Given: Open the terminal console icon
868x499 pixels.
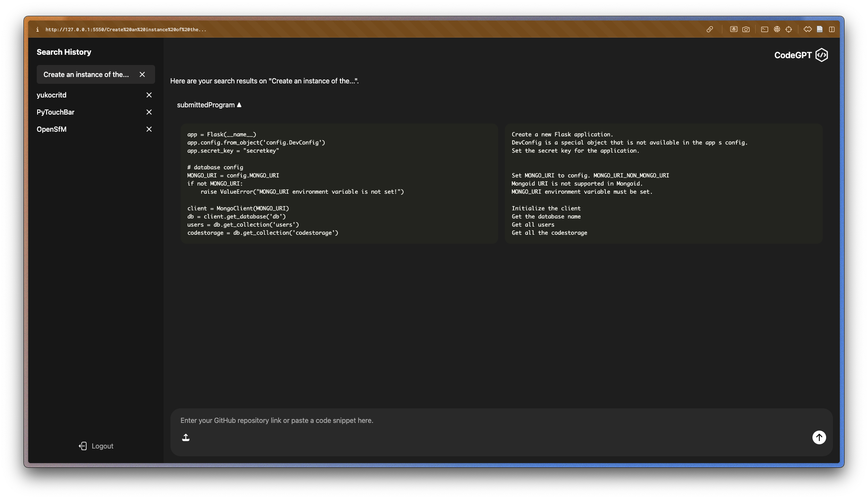Looking at the screenshot, I should 765,30.
